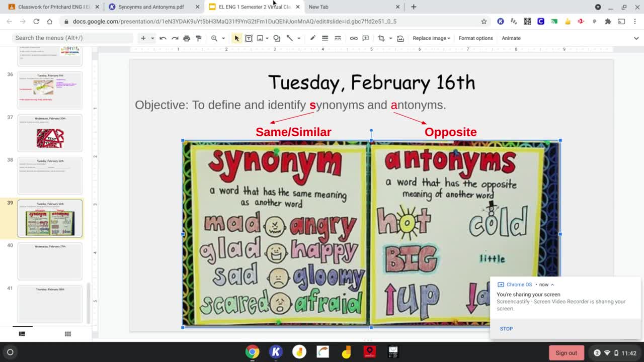Choose the Select arrow cursor tool
The height and width of the screenshot is (362, 644).
(x=236, y=38)
